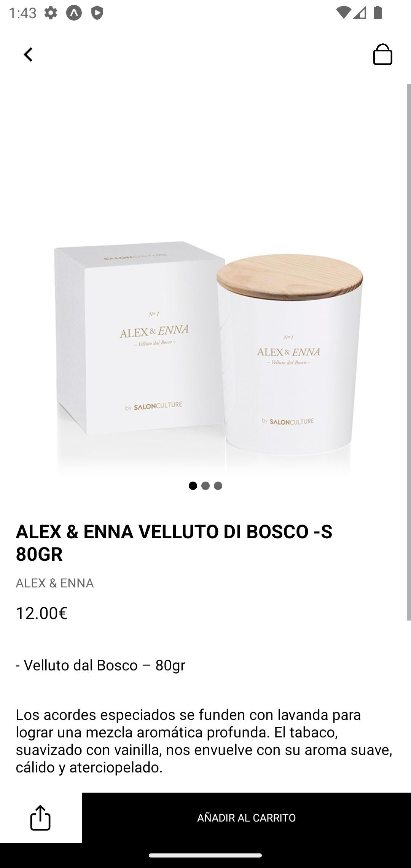Tap the back arrow icon
This screenshot has width=411, height=868.
click(28, 54)
